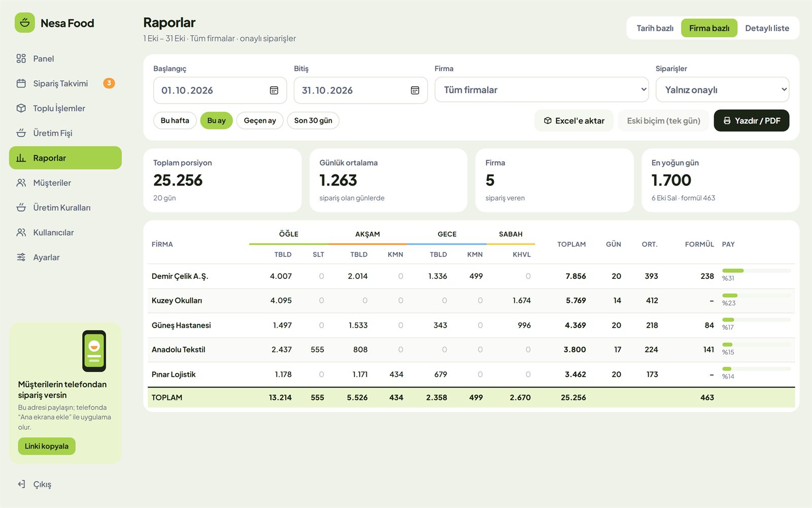Click the Güneş Hastanesi row name

[x=181, y=325]
